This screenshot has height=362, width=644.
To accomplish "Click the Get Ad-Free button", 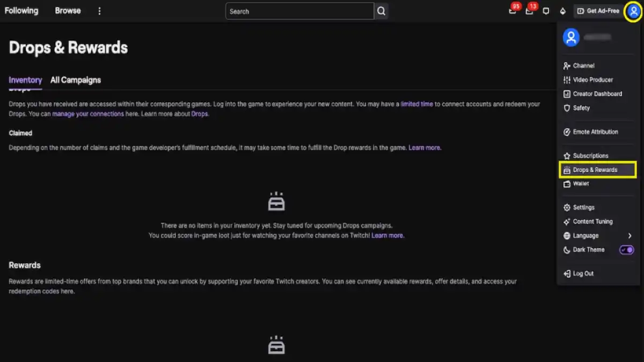I will click(598, 11).
